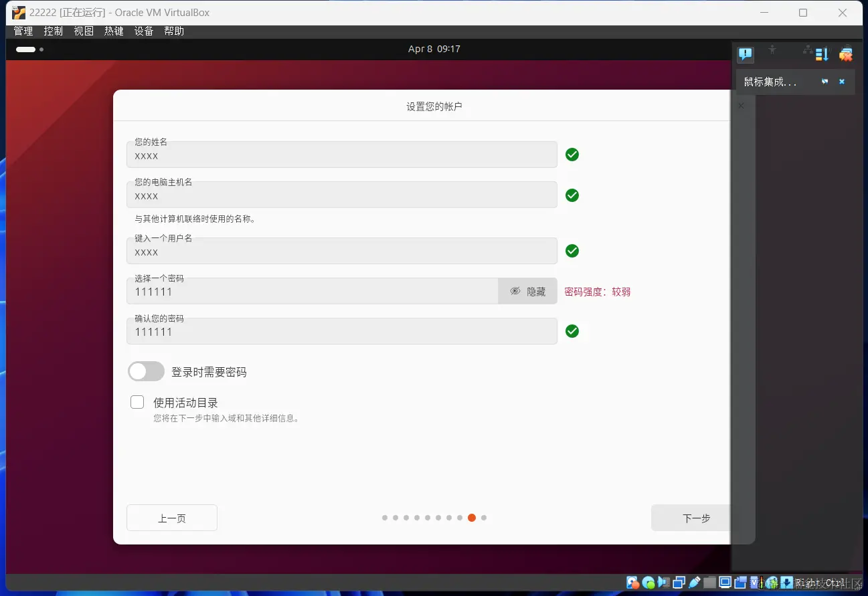Open the 视图 menu

point(84,31)
